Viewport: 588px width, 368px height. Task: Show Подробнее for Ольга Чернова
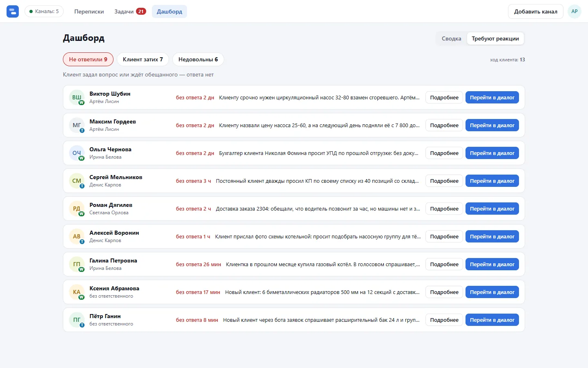coord(444,153)
